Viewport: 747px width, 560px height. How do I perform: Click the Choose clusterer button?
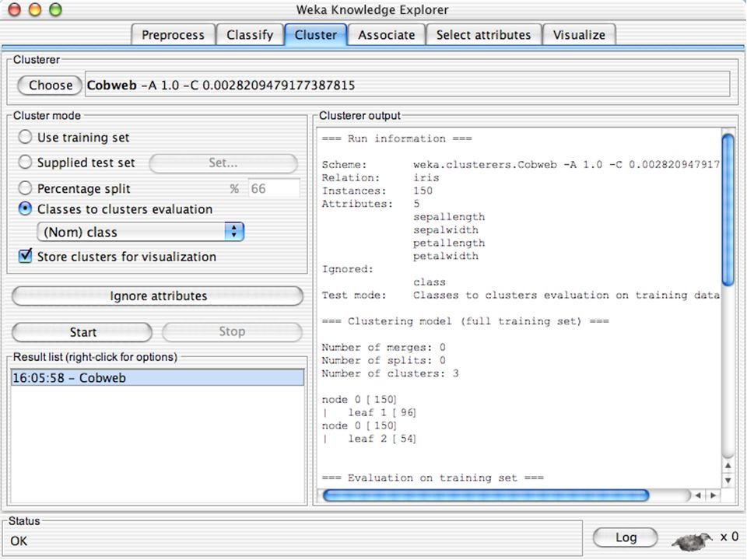pyautogui.click(x=50, y=86)
